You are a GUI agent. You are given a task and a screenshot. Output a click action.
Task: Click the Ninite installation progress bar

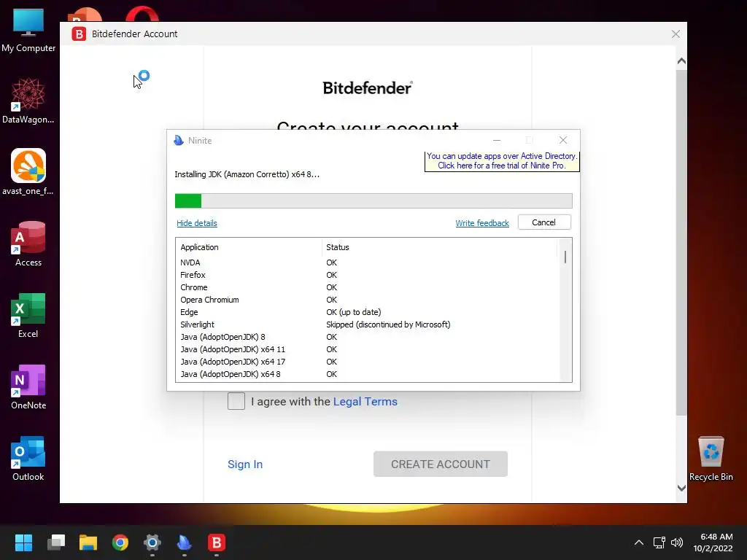[x=373, y=201]
